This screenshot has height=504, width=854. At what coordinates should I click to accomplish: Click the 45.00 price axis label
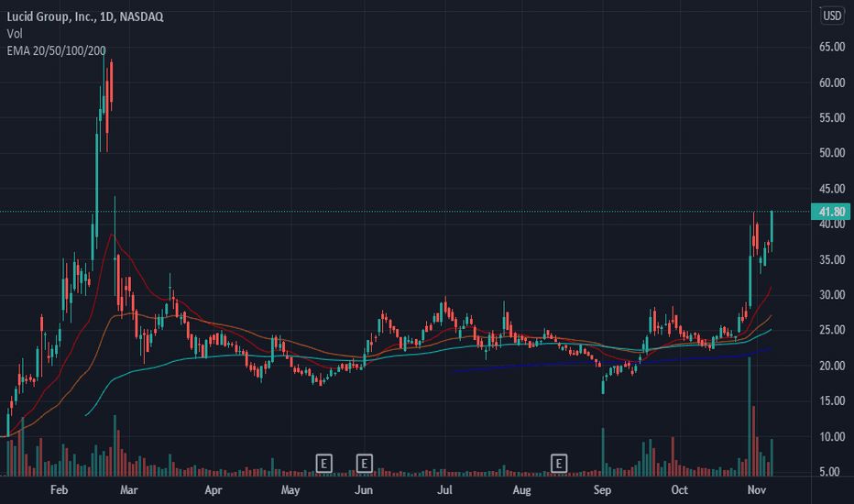point(832,189)
